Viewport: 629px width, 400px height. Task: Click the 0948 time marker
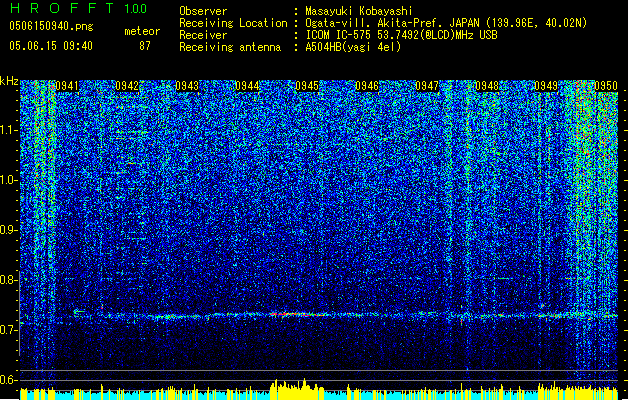click(487, 86)
